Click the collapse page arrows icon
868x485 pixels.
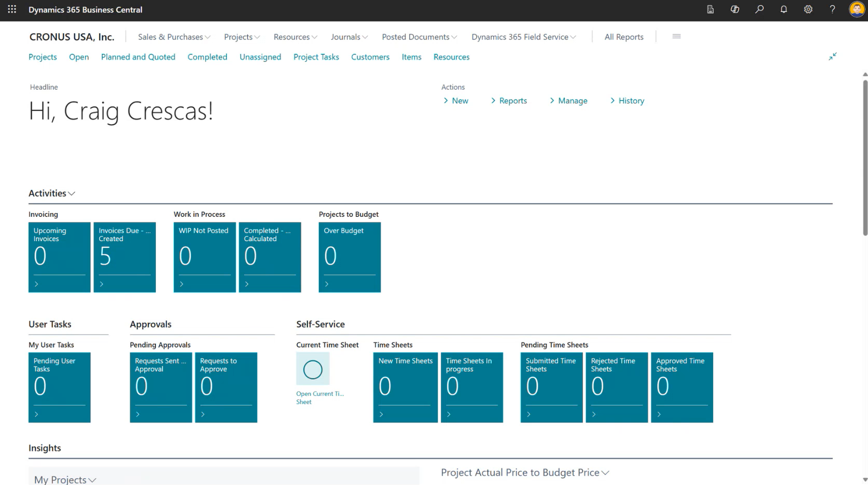(x=832, y=57)
